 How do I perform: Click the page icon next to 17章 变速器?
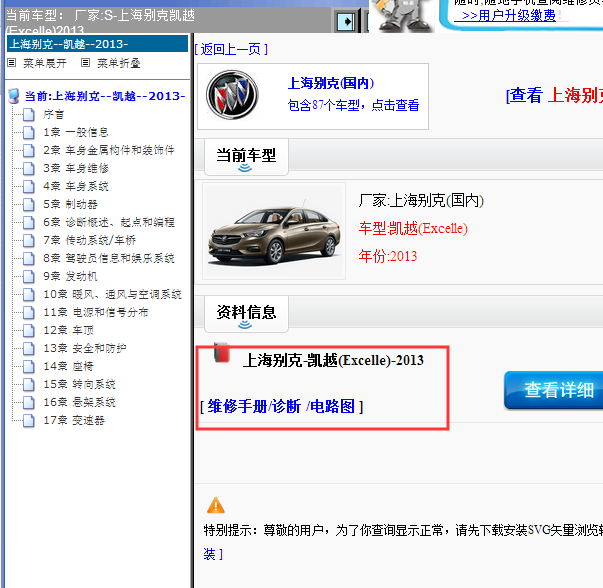click(28, 421)
